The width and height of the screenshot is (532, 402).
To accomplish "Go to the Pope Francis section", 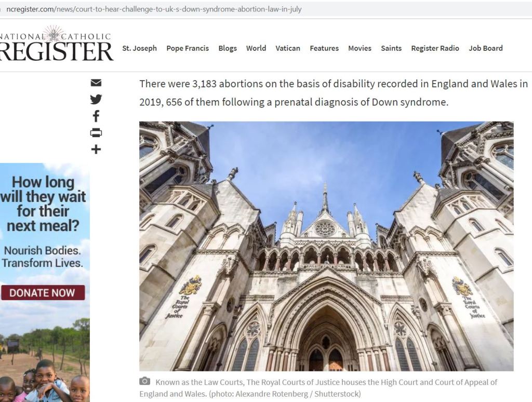I will (x=188, y=48).
